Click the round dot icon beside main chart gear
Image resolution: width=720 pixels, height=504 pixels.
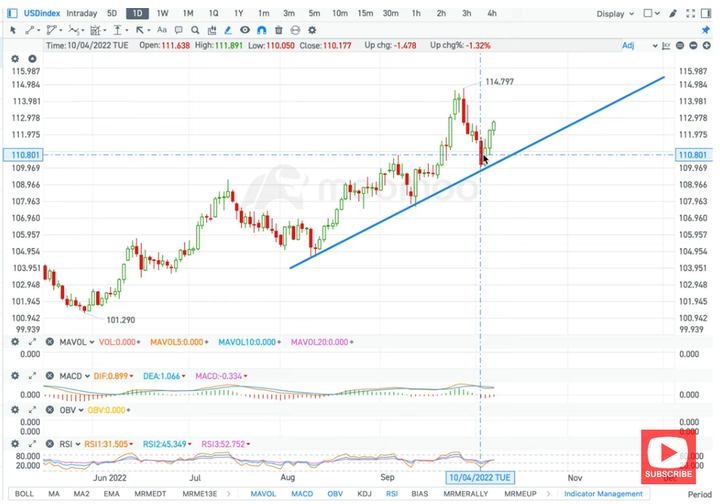32,59
